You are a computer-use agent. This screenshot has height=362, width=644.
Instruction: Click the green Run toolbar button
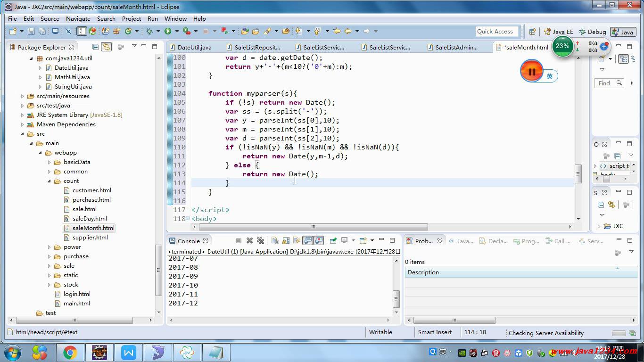point(168,31)
